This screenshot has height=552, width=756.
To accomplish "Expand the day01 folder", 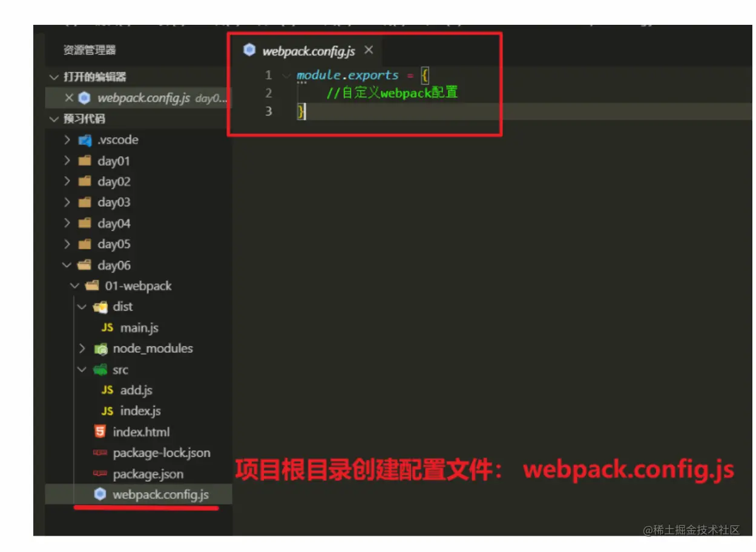I will [67, 162].
